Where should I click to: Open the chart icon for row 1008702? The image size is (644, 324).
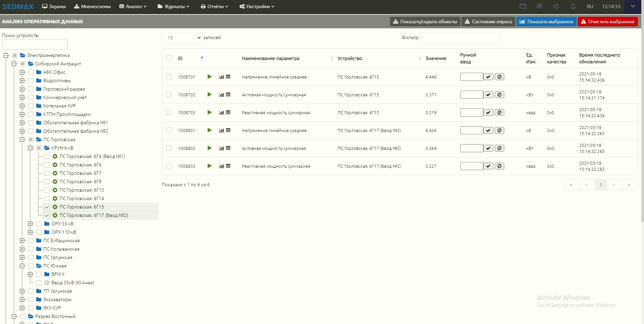(x=221, y=95)
